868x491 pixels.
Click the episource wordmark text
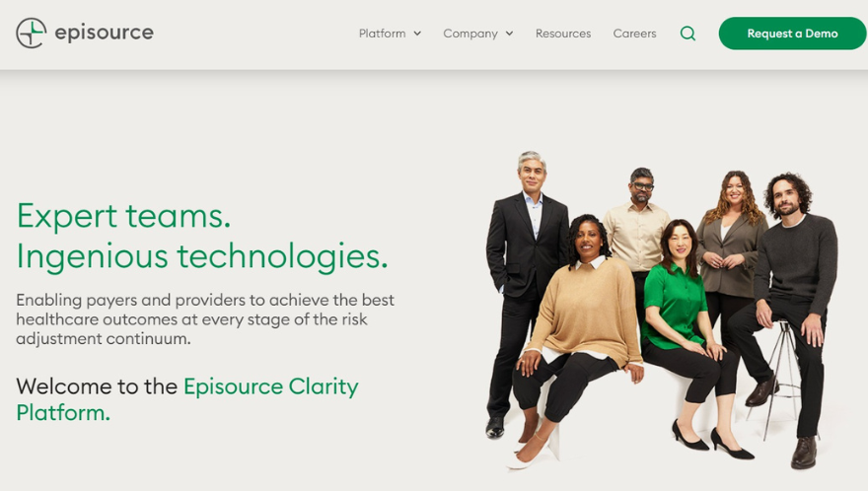click(x=105, y=33)
